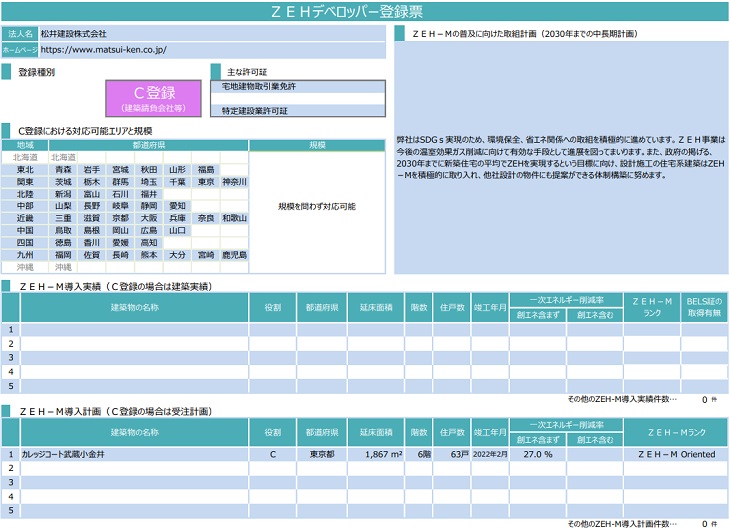Click the 広島 prefecture cell
Image resolution: width=730 pixels, height=531 pixels.
(x=149, y=230)
